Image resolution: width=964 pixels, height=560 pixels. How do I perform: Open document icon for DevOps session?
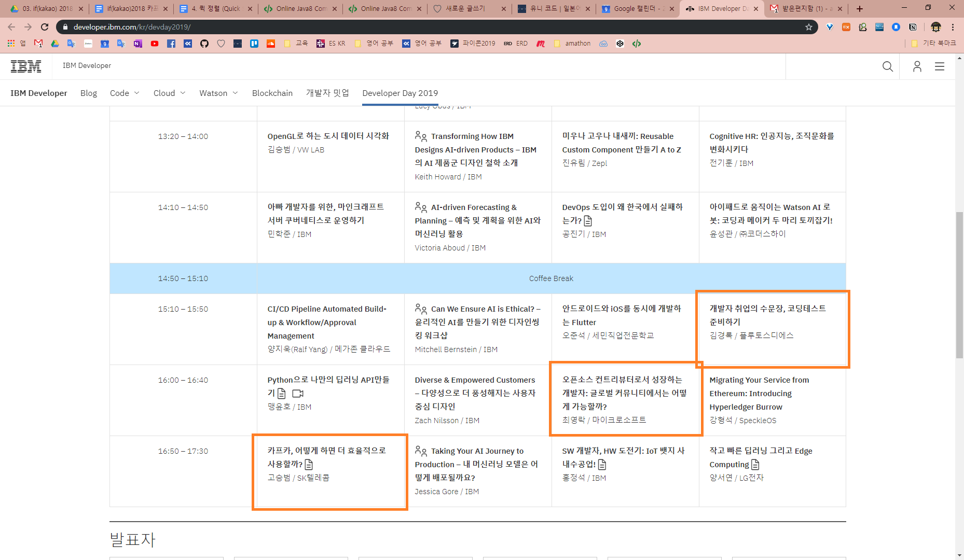pos(588,221)
